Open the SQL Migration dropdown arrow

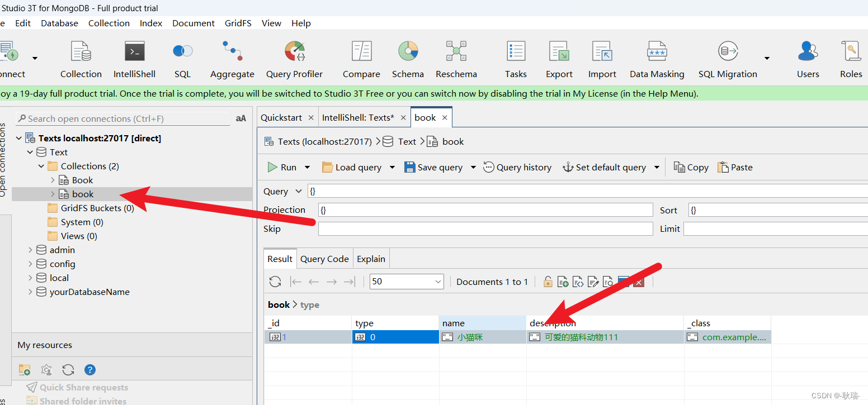[767, 58]
